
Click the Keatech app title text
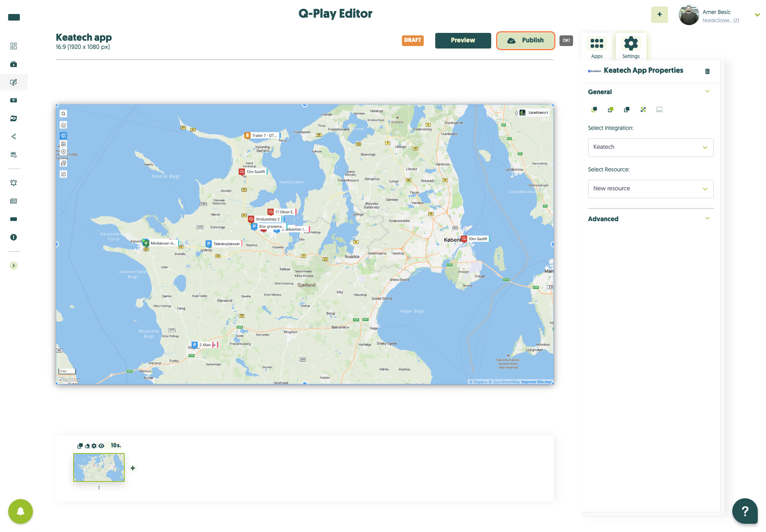[84, 37]
